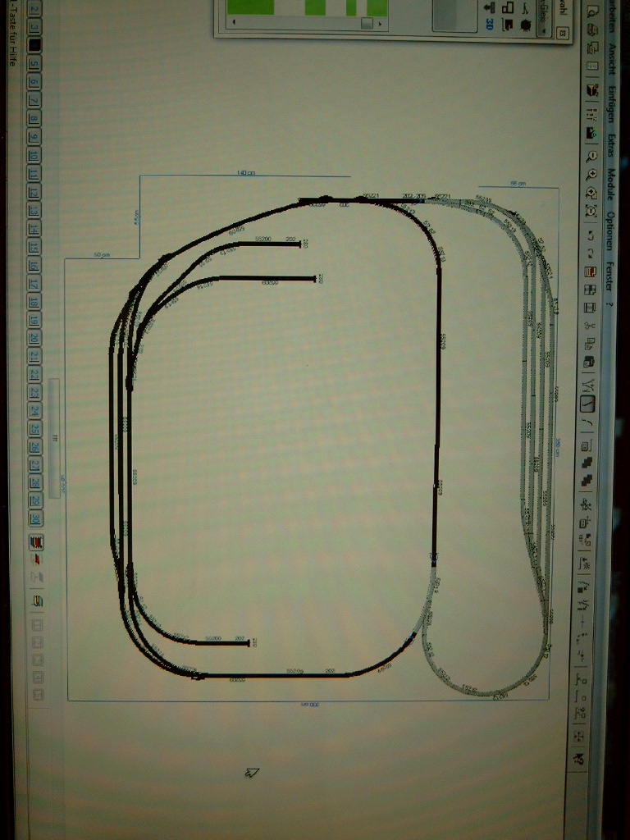Toggle layer 20 button

(35, 338)
